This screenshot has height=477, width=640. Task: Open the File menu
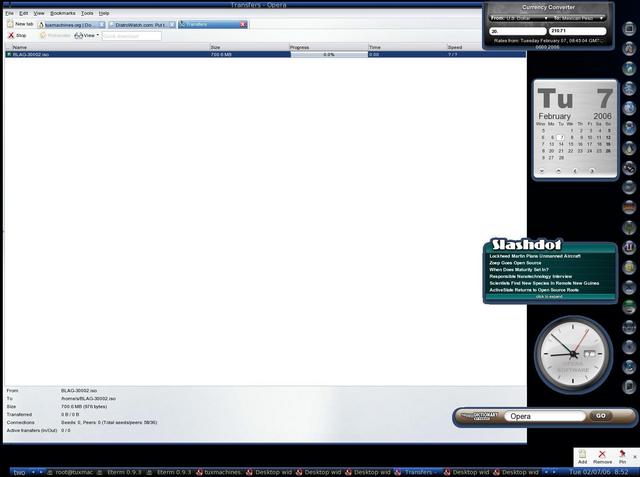coord(9,13)
